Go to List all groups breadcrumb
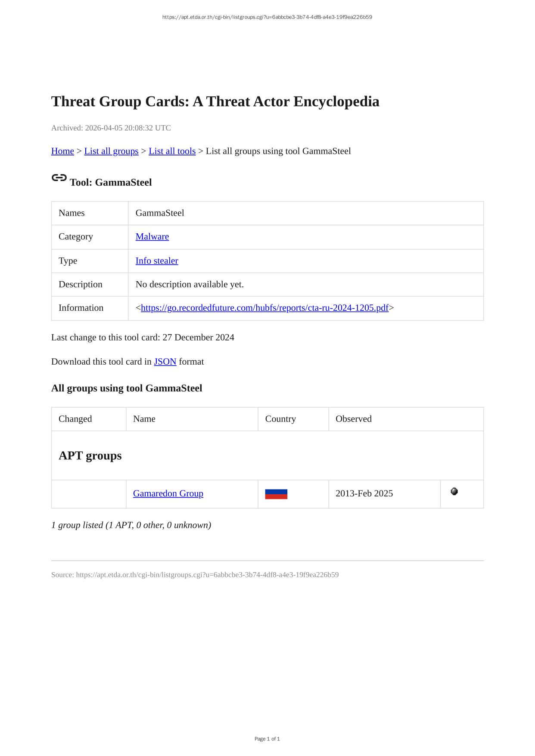 coord(111,151)
